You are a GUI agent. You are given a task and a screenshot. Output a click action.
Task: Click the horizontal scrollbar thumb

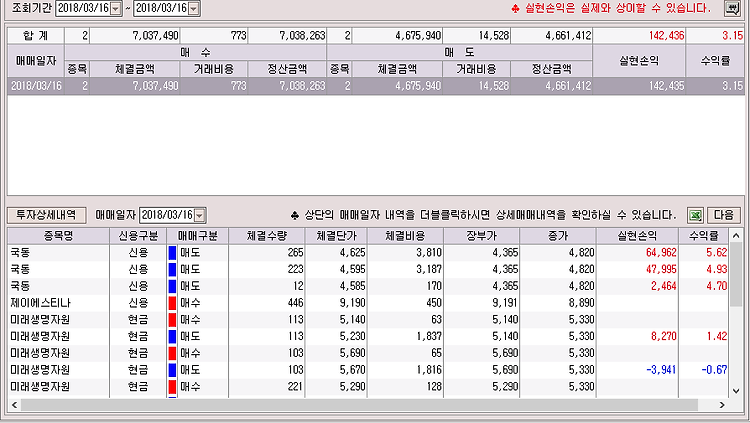tap(359, 405)
